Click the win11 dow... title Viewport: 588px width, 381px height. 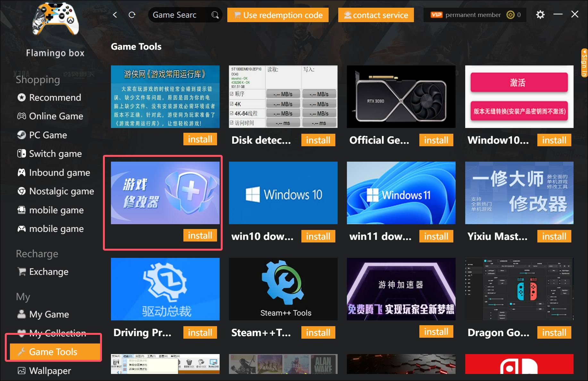click(x=380, y=236)
